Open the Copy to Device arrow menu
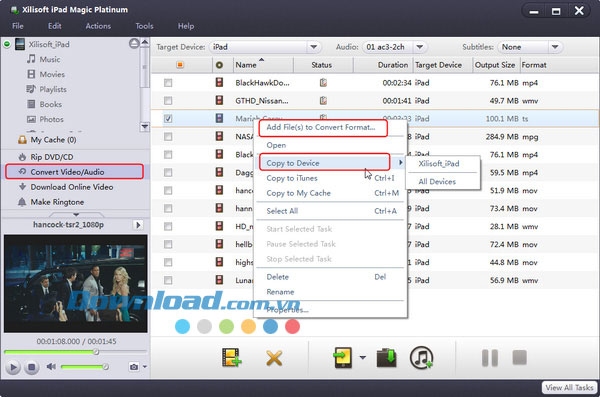 pos(362,358)
